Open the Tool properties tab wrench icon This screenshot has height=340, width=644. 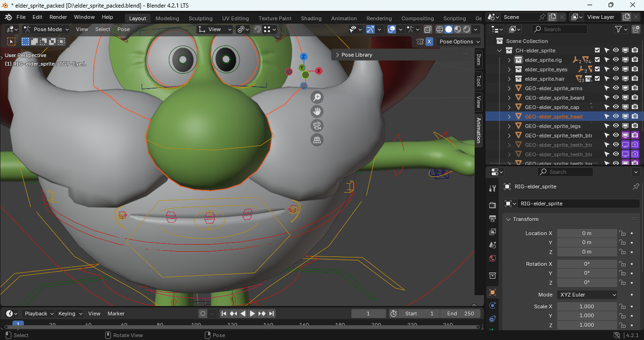point(493,188)
